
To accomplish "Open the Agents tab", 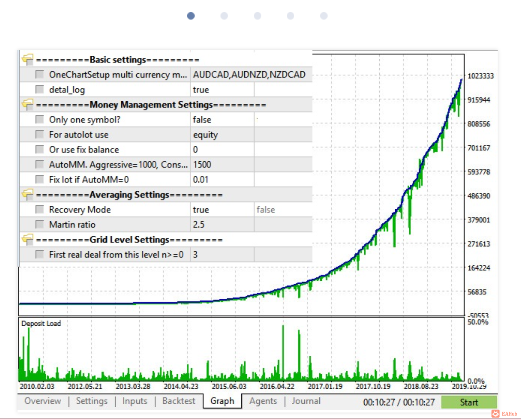I will (x=263, y=401).
